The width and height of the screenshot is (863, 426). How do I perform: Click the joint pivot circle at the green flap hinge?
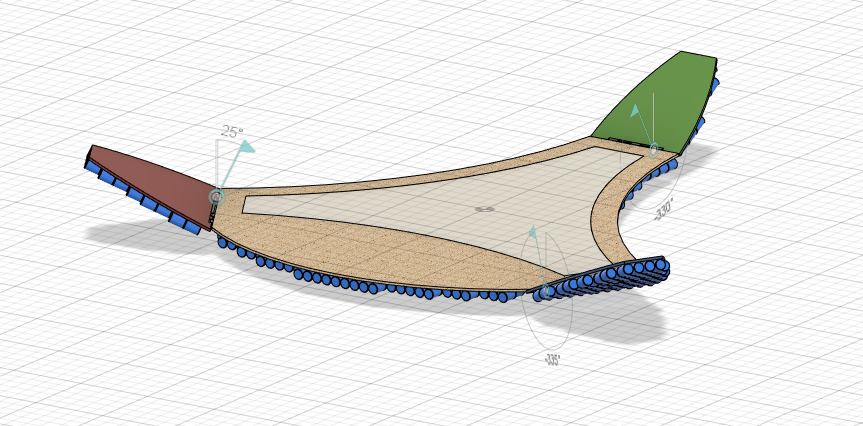[654, 151]
